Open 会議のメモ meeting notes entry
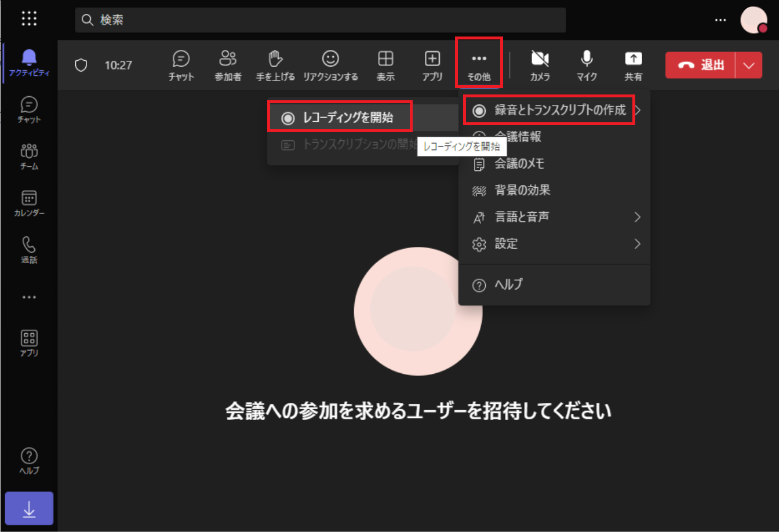Screen dimensions: 779x532 pyautogui.click(x=519, y=163)
